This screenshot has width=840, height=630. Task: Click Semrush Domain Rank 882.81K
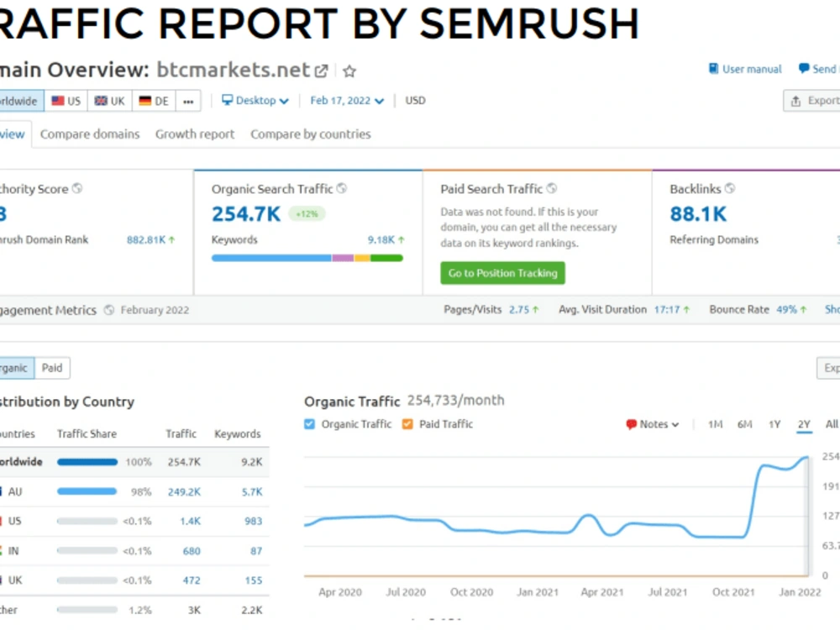click(x=145, y=240)
